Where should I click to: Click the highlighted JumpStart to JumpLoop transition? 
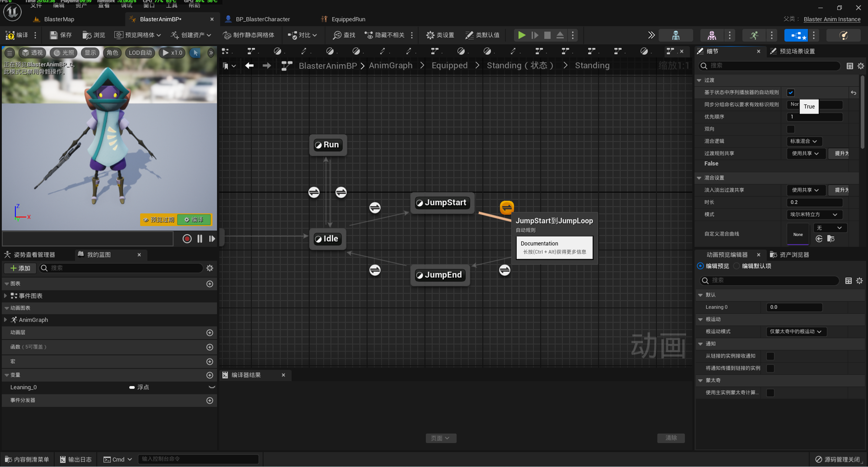(506, 207)
